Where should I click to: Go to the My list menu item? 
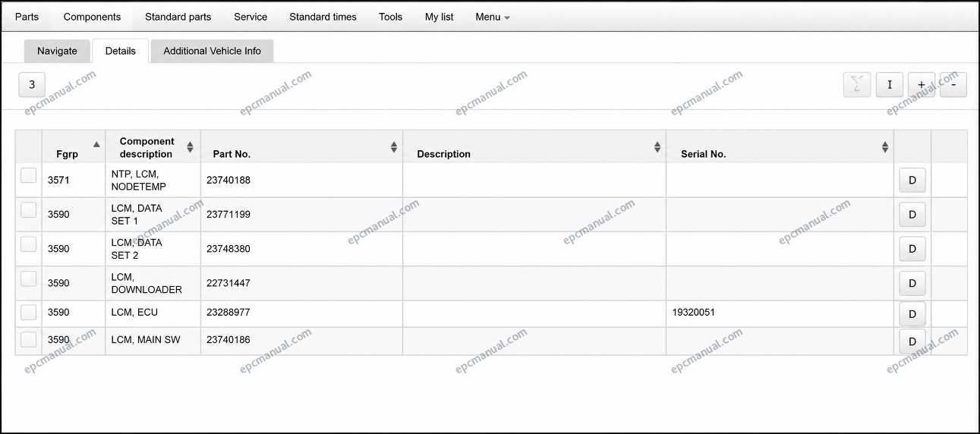click(440, 17)
